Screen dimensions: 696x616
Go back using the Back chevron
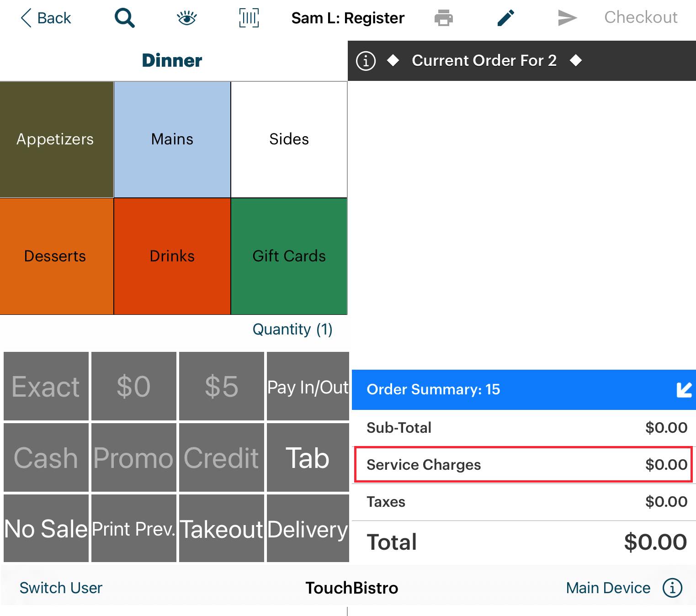coord(45,18)
